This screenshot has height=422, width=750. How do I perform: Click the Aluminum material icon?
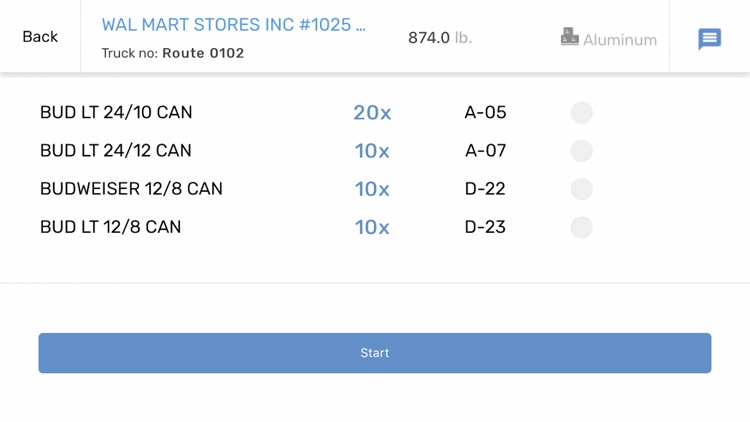570,37
